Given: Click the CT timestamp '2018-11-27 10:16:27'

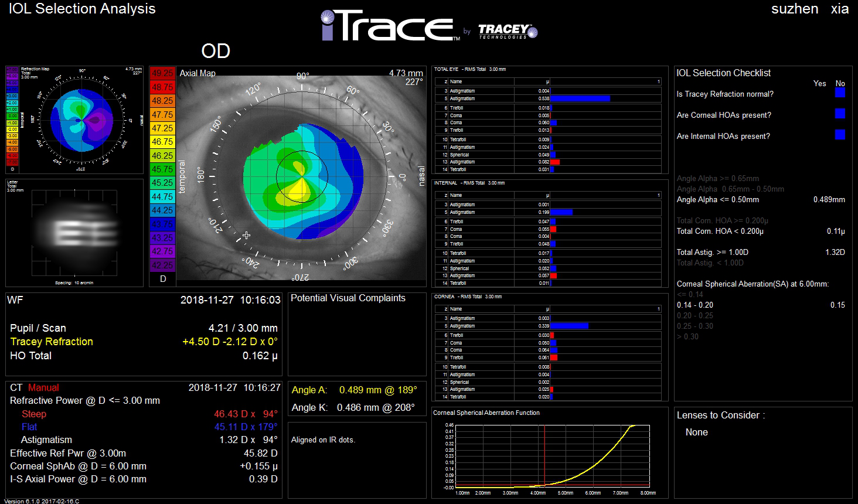Looking at the screenshot, I should [x=234, y=387].
